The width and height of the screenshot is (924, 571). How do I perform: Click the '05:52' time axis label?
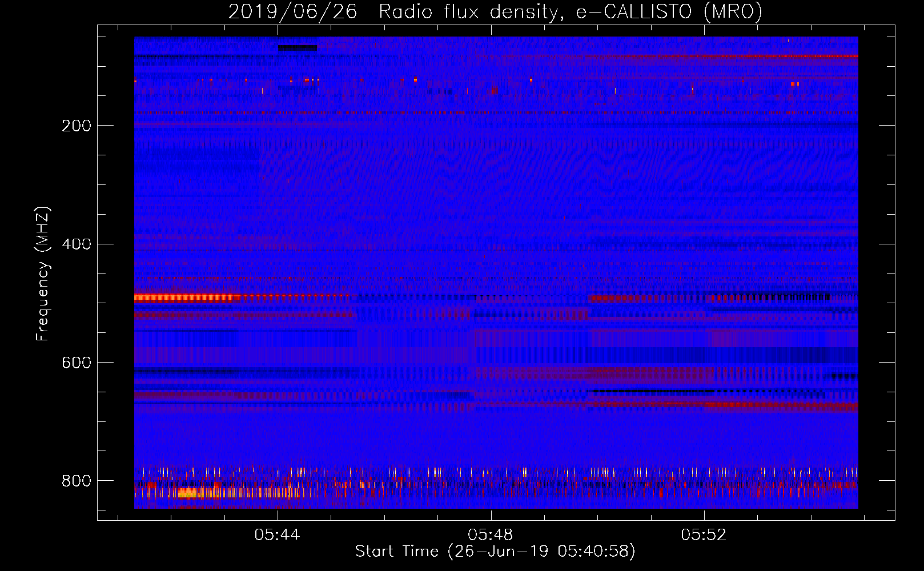(x=704, y=534)
